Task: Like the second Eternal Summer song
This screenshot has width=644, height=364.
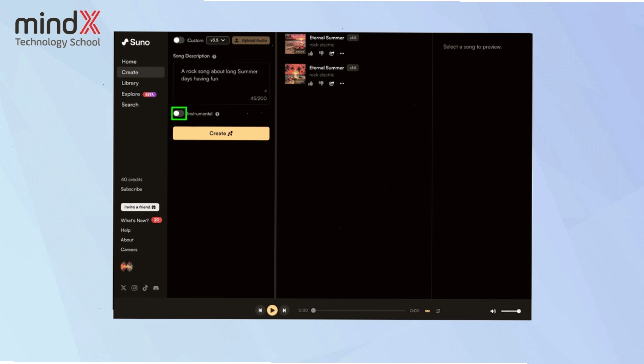Action: coord(311,83)
